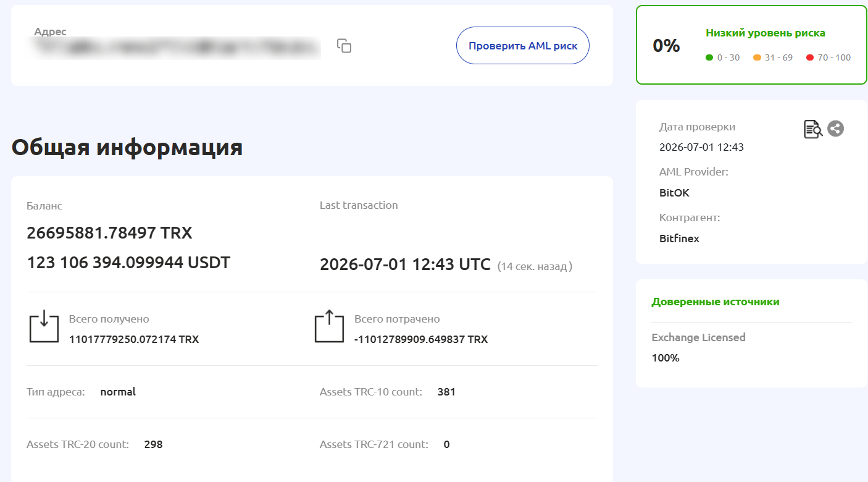This screenshot has width=868, height=482.
Task: Copy the address with the copy icon
Action: pos(344,46)
